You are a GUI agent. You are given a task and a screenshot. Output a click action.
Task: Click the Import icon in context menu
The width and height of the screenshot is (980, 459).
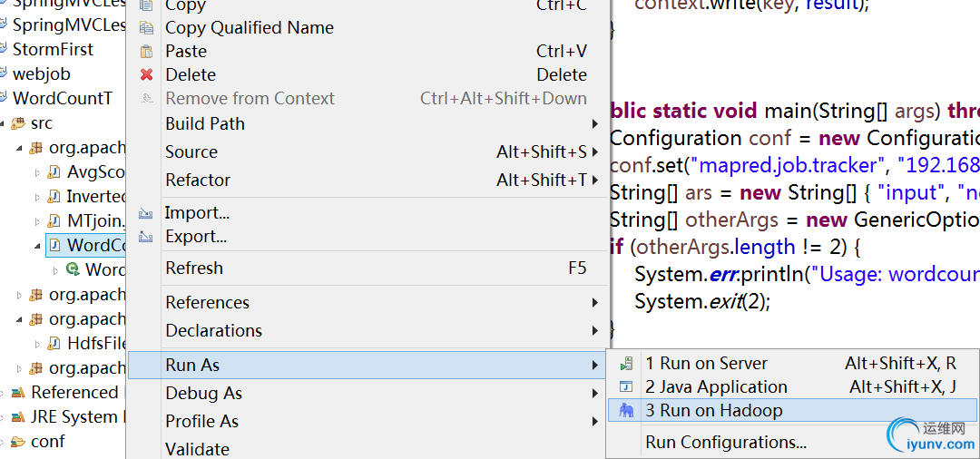[146, 214]
